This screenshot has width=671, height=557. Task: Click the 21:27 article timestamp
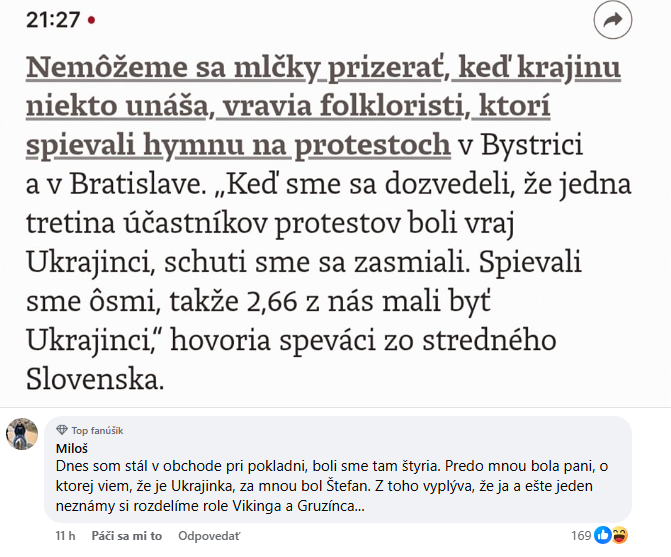[50, 20]
